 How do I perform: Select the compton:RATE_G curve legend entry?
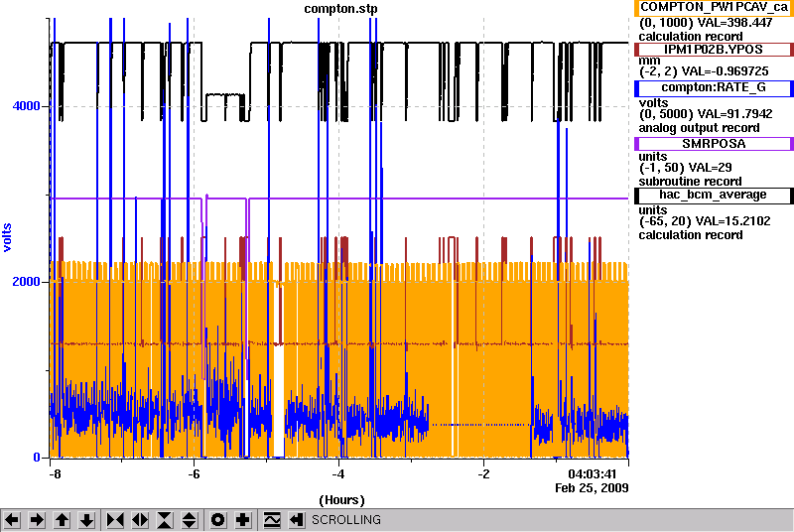pos(714,87)
